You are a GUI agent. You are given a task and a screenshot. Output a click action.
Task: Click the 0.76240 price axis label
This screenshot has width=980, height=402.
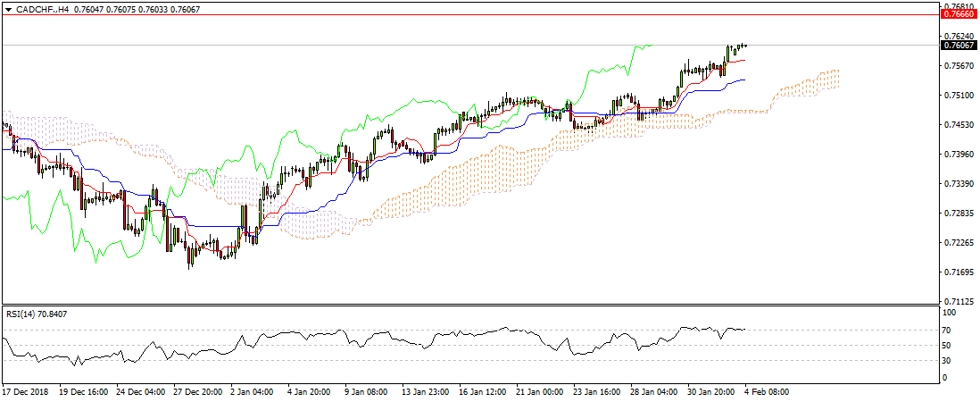[x=960, y=37]
